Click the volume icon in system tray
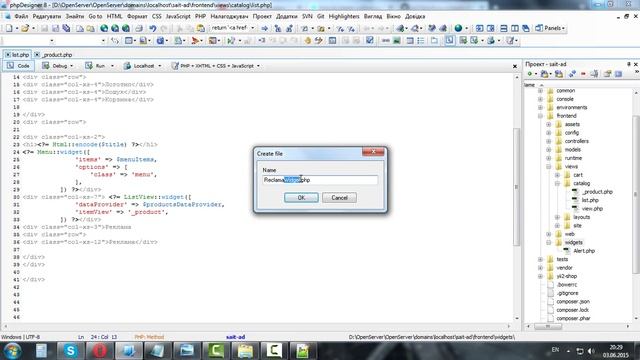The height and width of the screenshot is (360, 640). point(591,351)
